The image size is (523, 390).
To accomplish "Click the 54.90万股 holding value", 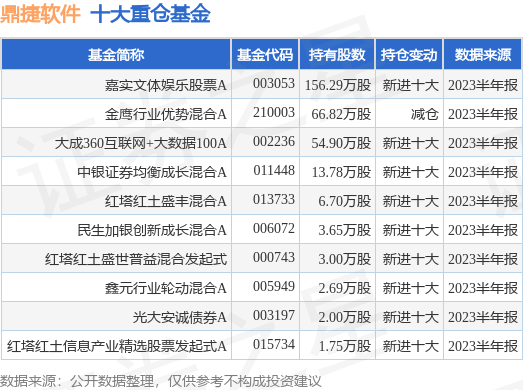I will (341, 143).
